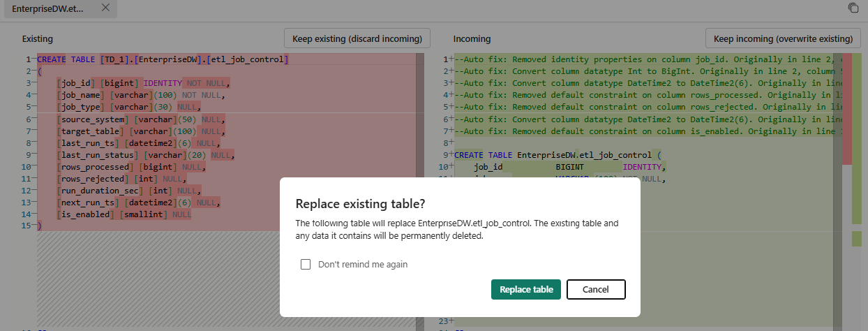This screenshot has width=868, height=331.
Task: Click the [last_run_status] [varchar](20) line
Action: (147, 155)
